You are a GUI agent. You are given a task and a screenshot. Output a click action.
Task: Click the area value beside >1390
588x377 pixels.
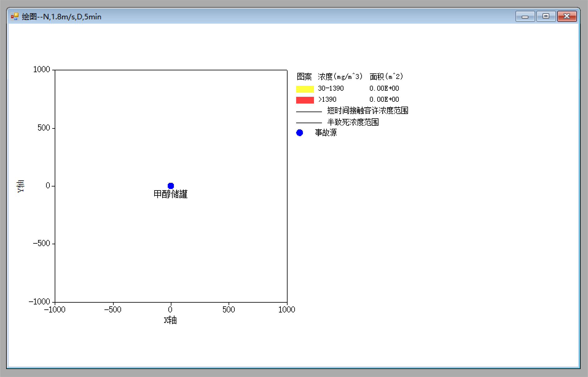point(384,100)
